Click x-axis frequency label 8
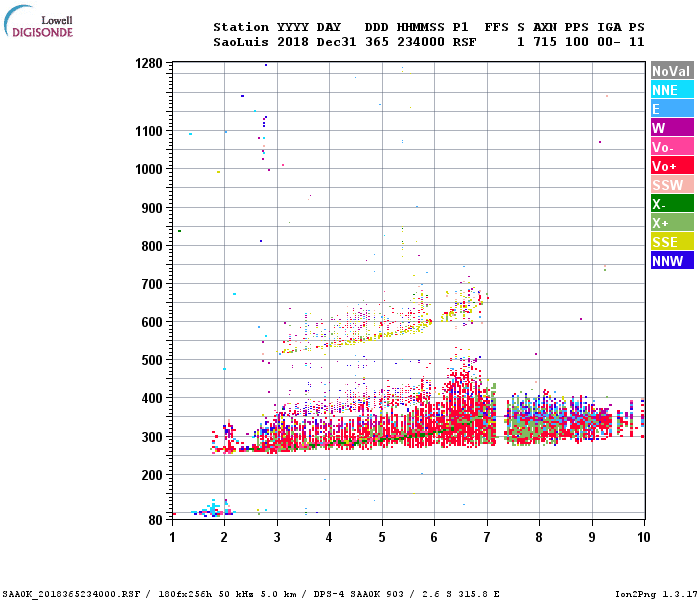700x600 pixels. [x=539, y=537]
